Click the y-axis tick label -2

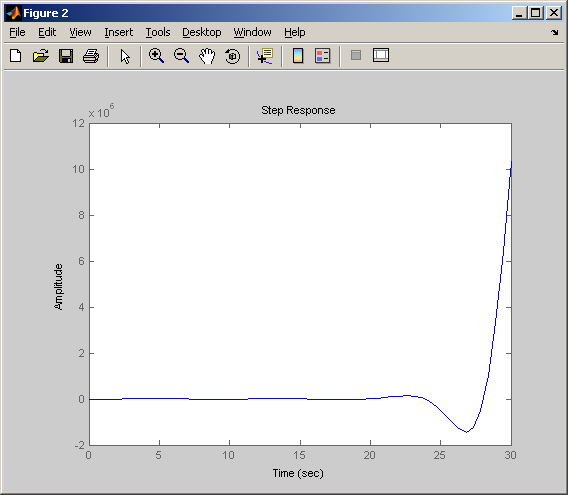coord(79,445)
